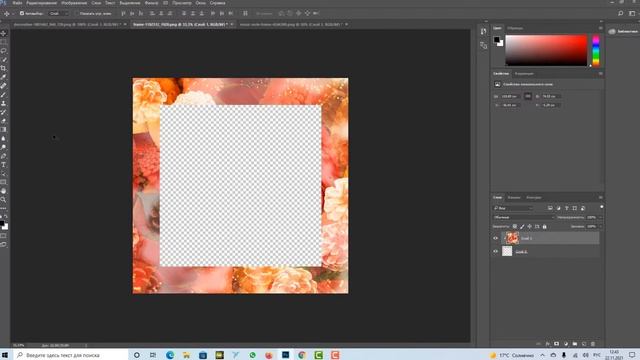
Task: Open the Fill slider arrow
Action: click(600, 227)
